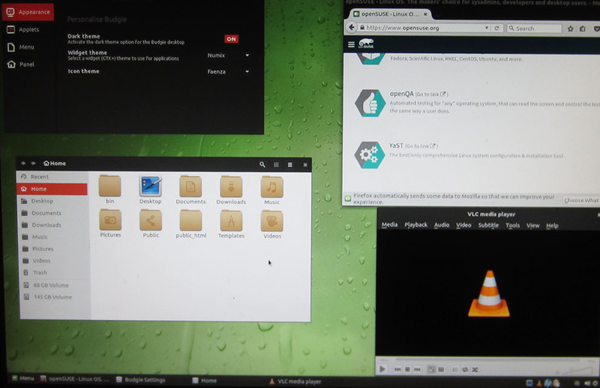Open URL bar history dropdown arrow
The image size is (600, 388).
tap(486, 28)
